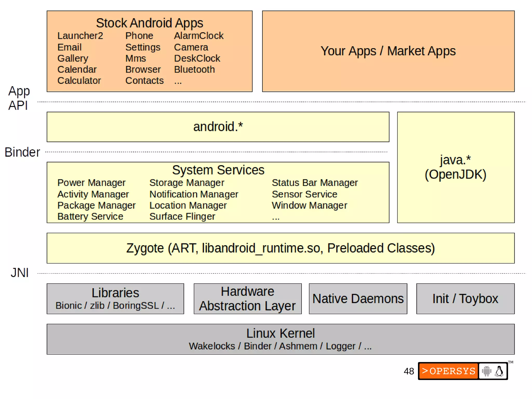
Task: Click the Bluetooth entry in stock apps
Action: tap(194, 69)
